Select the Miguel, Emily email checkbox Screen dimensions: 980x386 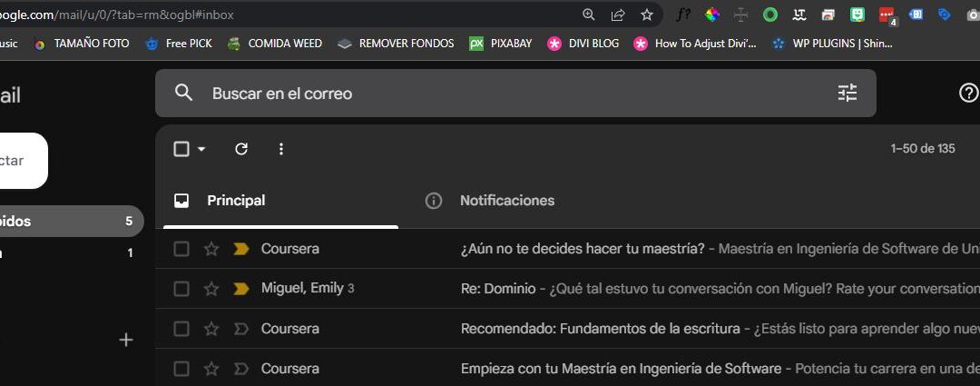(181, 289)
